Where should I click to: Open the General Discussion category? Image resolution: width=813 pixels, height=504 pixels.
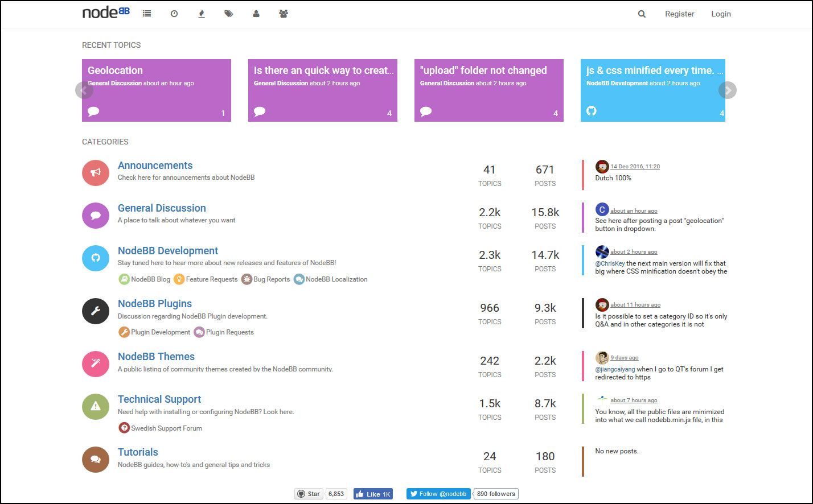pyautogui.click(x=162, y=208)
